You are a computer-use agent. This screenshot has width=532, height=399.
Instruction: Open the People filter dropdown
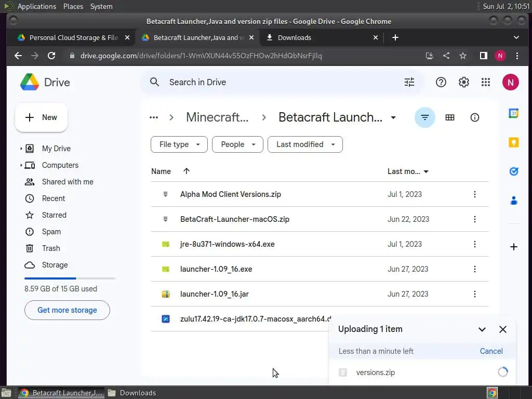click(x=237, y=144)
